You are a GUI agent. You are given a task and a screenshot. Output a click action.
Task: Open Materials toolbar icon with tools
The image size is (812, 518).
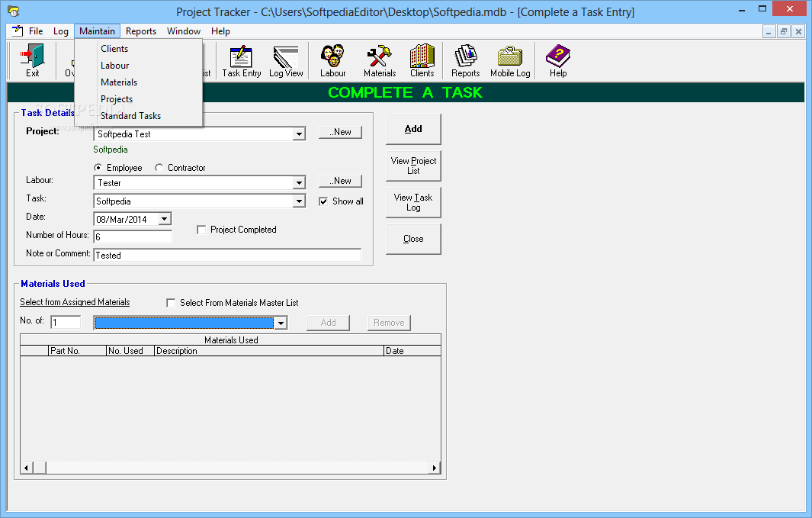(380, 60)
